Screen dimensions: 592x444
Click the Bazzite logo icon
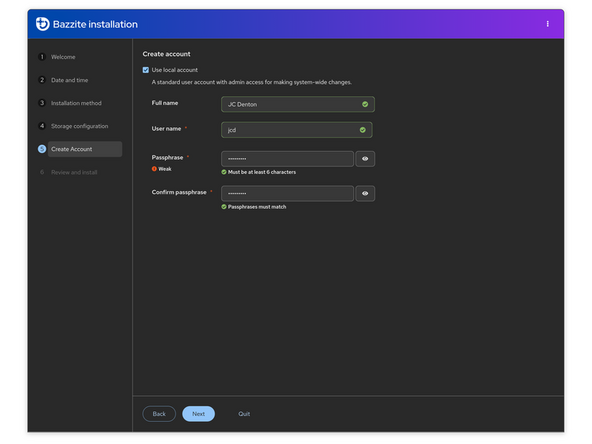pyautogui.click(x=42, y=24)
